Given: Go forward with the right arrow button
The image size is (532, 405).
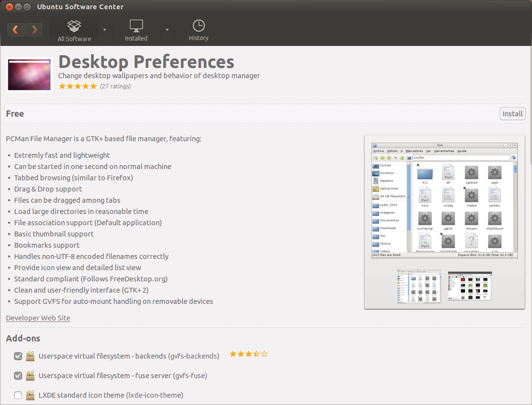Looking at the screenshot, I should click(x=34, y=30).
